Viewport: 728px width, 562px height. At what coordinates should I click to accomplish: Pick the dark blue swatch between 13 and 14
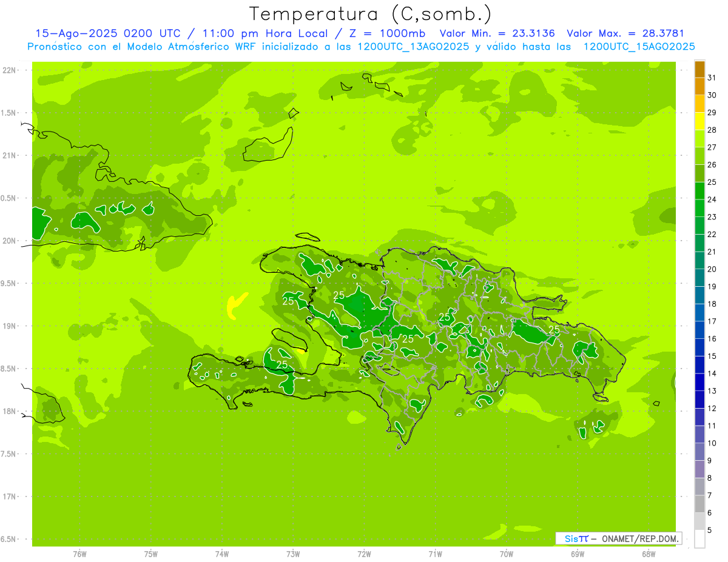click(x=699, y=383)
